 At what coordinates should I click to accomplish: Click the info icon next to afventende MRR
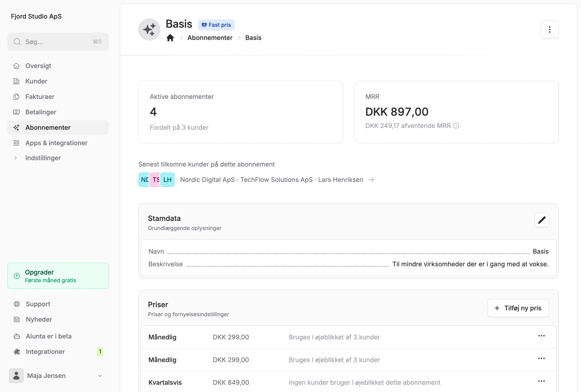point(456,126)
